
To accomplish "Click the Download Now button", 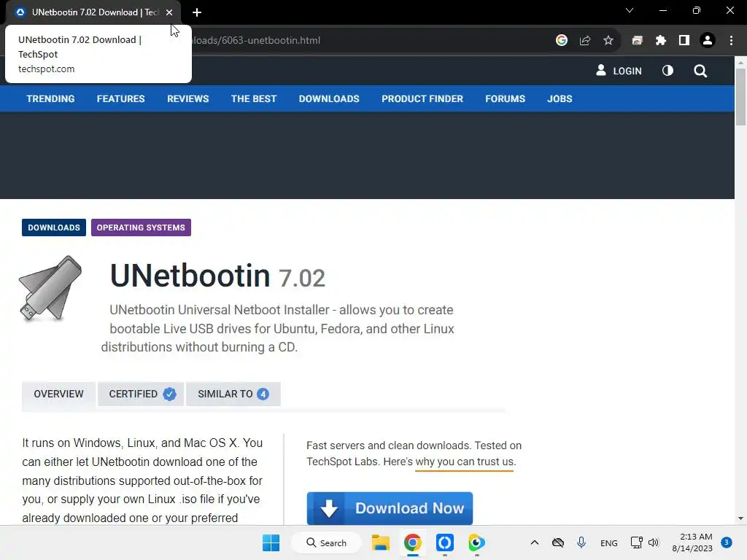I will (390, 508).
